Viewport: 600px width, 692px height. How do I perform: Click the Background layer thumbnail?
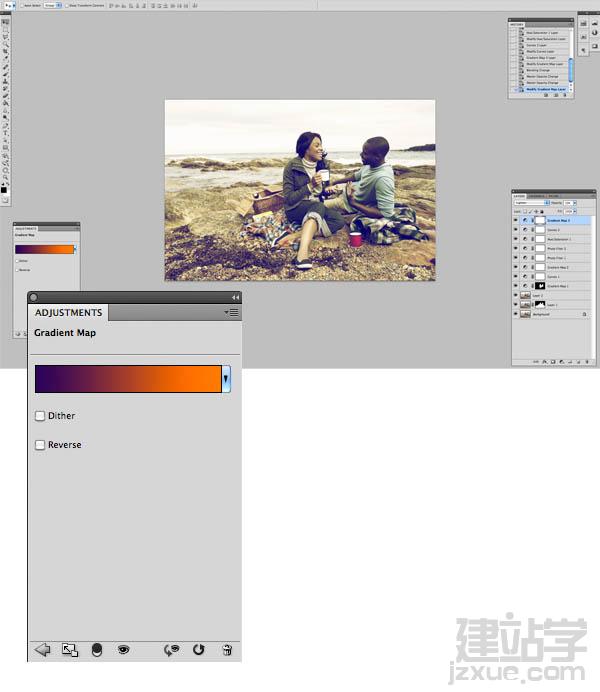[x=525, y=314]
